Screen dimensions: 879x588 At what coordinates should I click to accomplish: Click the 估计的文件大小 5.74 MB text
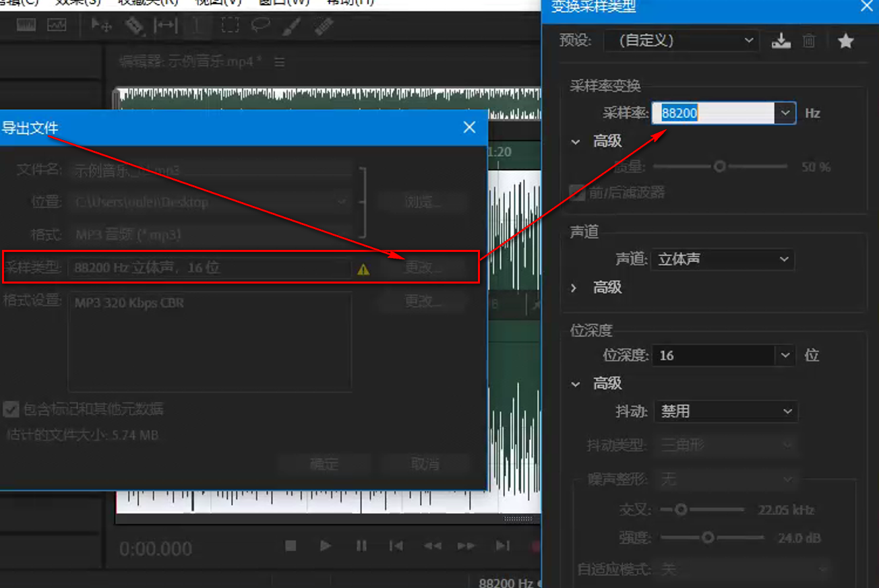tap(82, 435)
